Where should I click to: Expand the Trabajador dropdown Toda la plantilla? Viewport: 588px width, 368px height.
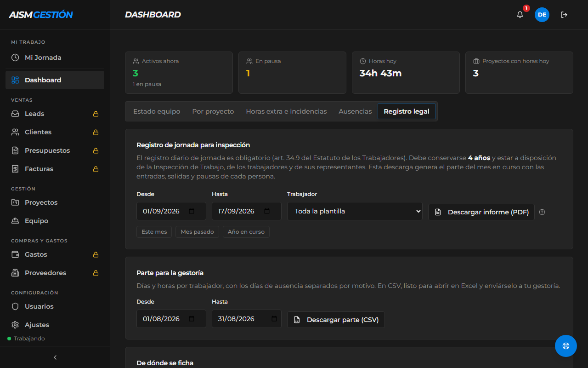pyautogui.click(x=355, y=211)
